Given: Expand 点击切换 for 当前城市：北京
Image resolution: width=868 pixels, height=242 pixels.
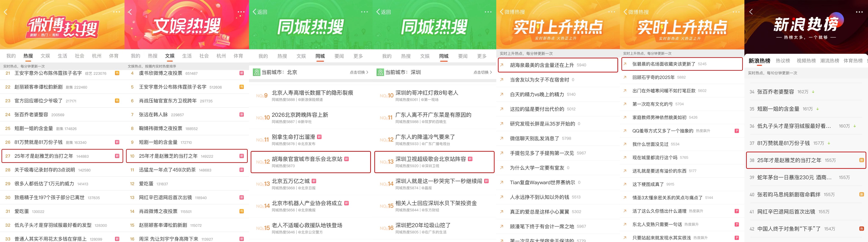Looking at the screenshot, I should tap(359, 72).
